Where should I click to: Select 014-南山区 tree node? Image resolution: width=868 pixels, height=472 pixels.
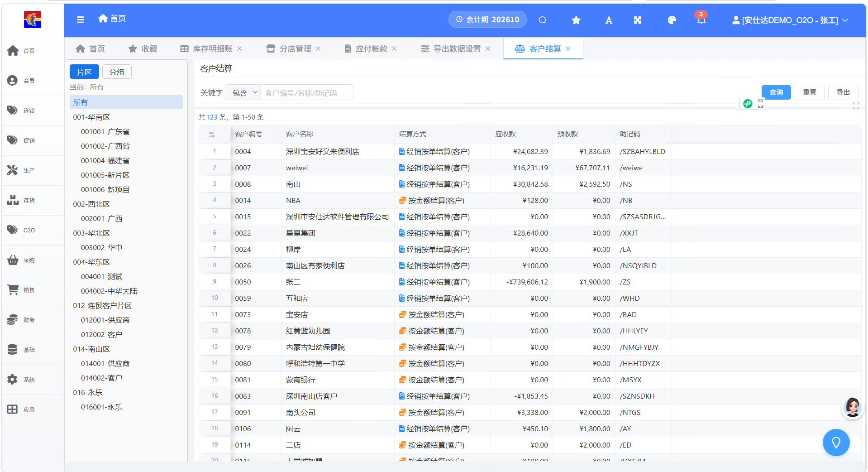coord(91,349)
